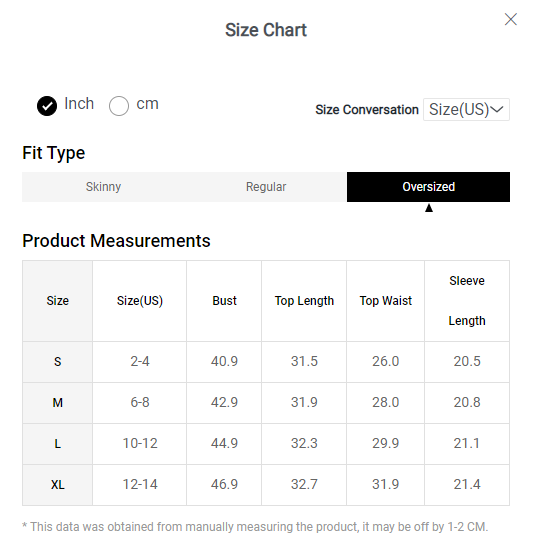Screen dimensions: 533x552
Task: Click the Sleeve Length column header
Action: [467, 301]
